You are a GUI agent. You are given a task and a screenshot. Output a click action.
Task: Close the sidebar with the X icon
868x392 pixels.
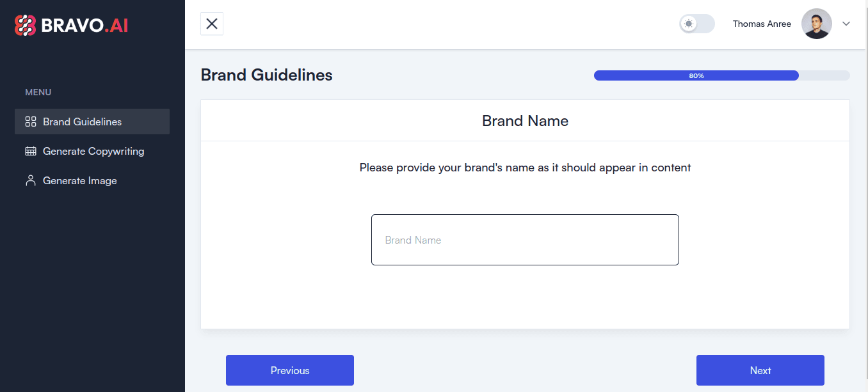pyautogui.click(x=212, y=24)
